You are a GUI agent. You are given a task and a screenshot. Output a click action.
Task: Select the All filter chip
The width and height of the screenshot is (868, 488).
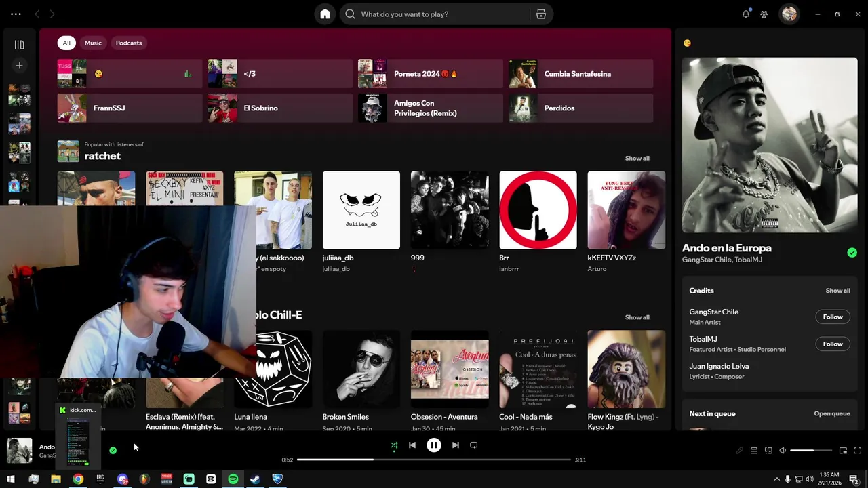tap(66, 43)
